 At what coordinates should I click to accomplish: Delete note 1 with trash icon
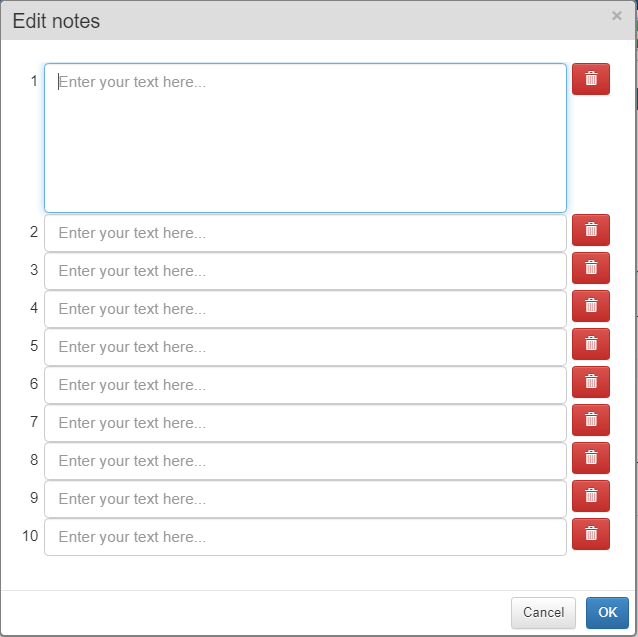click(x=590, y=79)
